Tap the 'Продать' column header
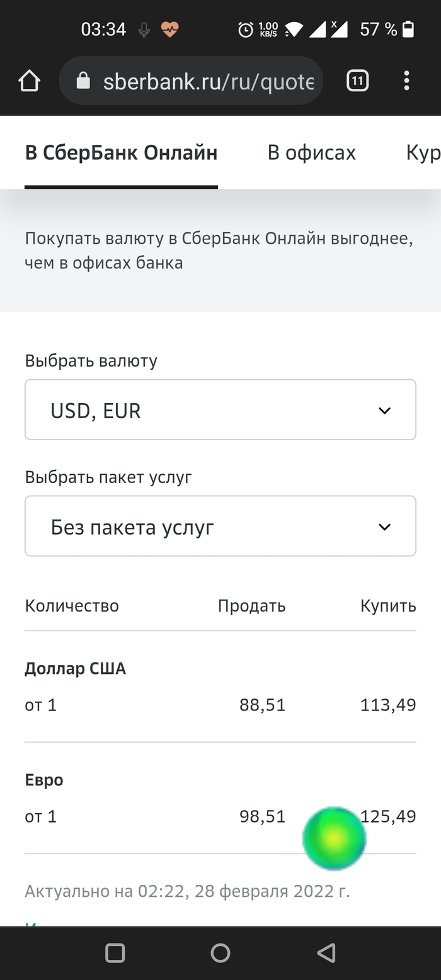This screenshot has height=980, width=441. tap(251, 605)
